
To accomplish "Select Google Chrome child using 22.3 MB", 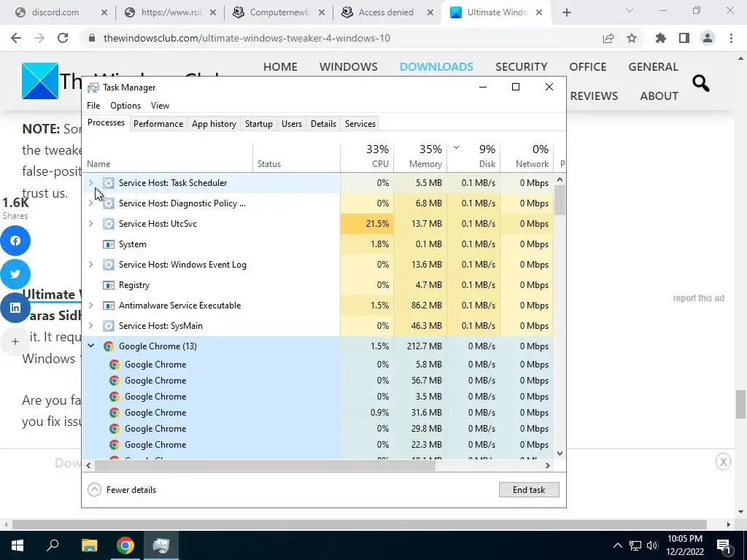I will pos(318,444).
